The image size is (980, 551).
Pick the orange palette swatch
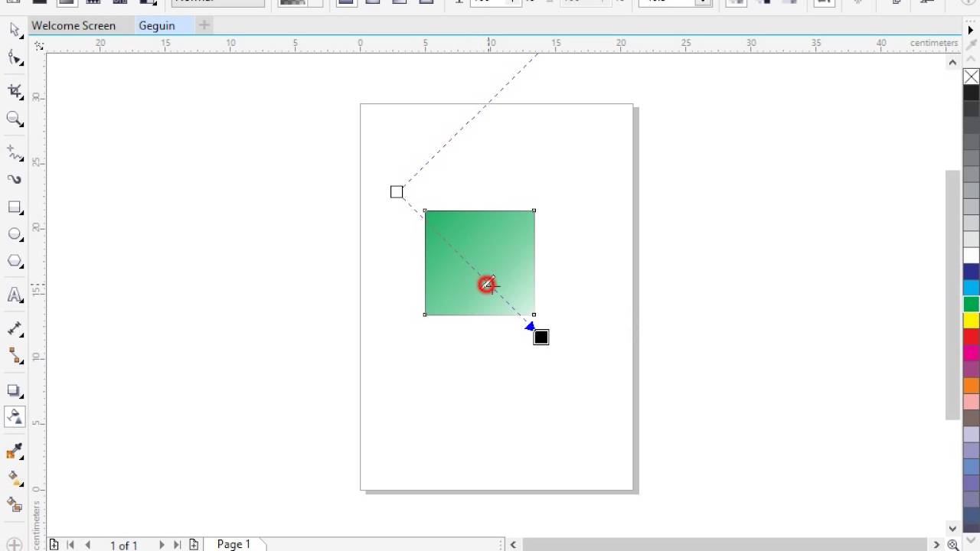click(972, 386)
